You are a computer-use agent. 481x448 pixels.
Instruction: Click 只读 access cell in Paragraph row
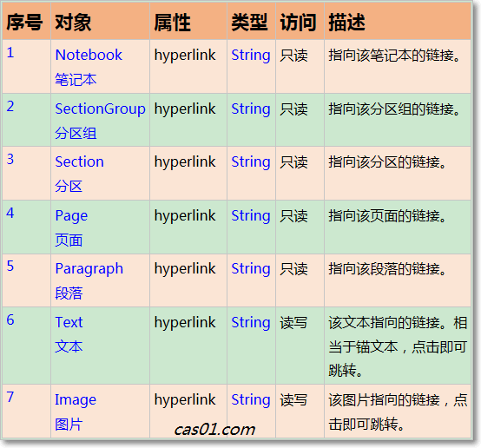coord(293,269)
